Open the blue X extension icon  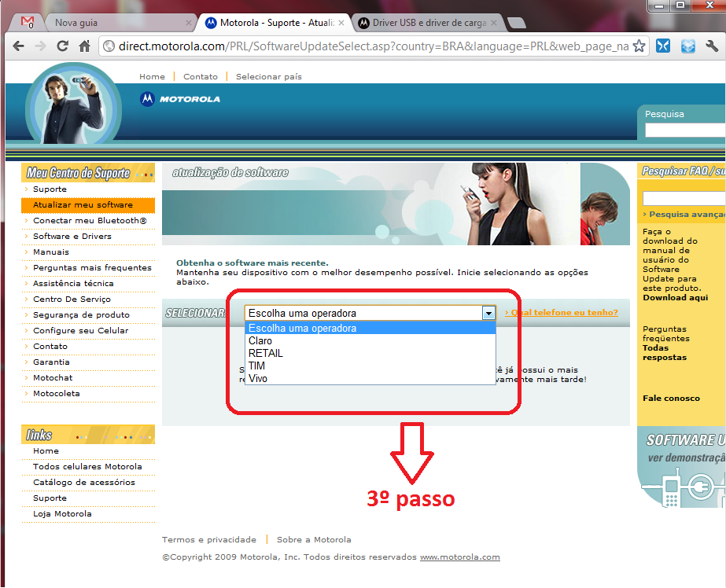click(x=663, y=46)
